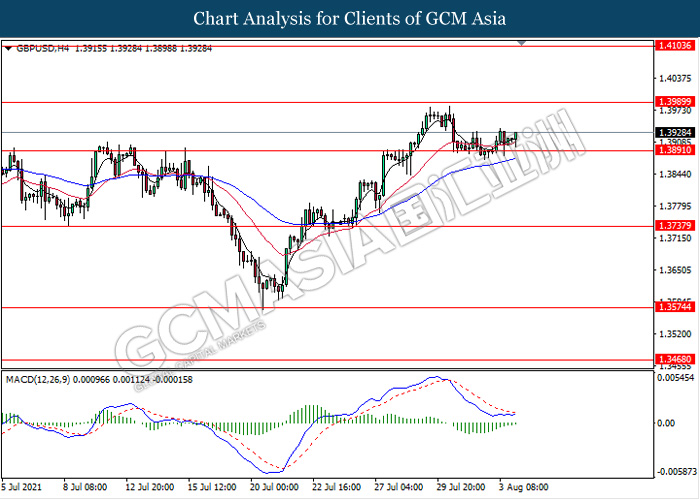Click the 8 Jul 08:00 time label

click(85, 487)
